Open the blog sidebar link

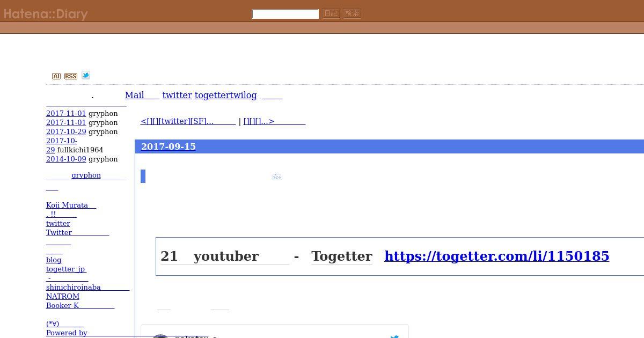54,260
